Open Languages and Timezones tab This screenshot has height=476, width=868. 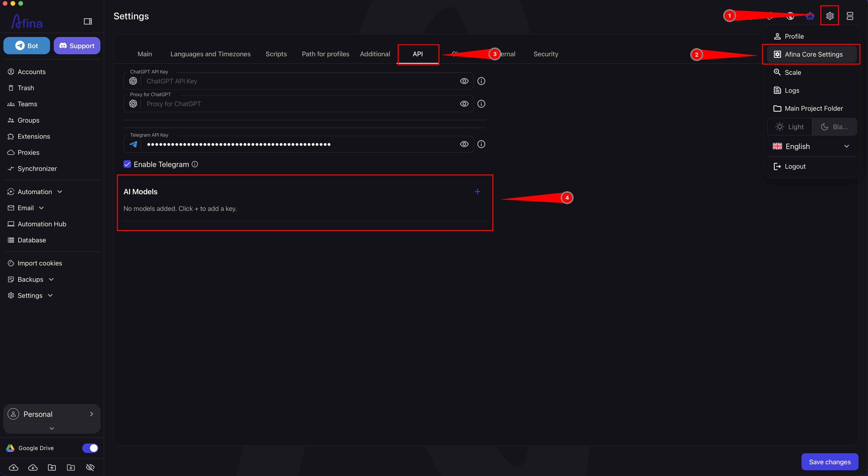tap(210, 54)
